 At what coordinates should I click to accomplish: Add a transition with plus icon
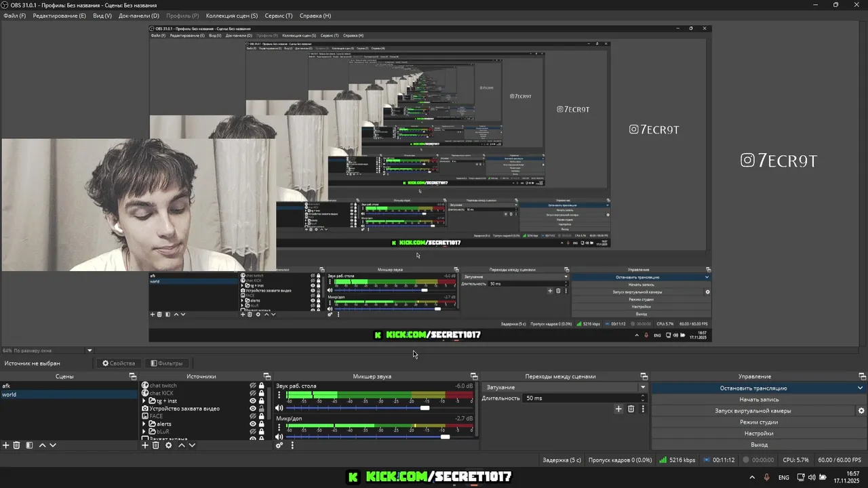coord(618,409)
